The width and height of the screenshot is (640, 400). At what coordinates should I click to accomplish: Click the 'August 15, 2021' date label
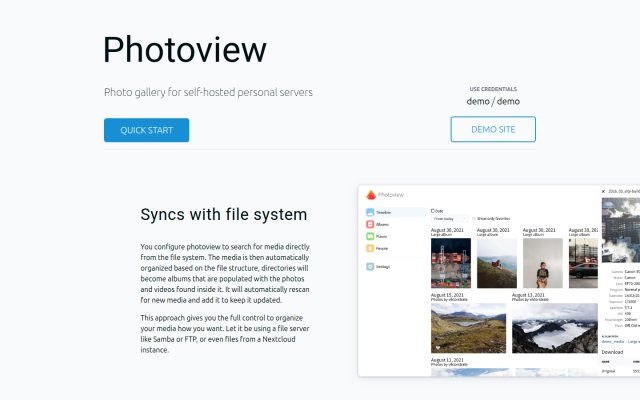[x=447, y=295]
